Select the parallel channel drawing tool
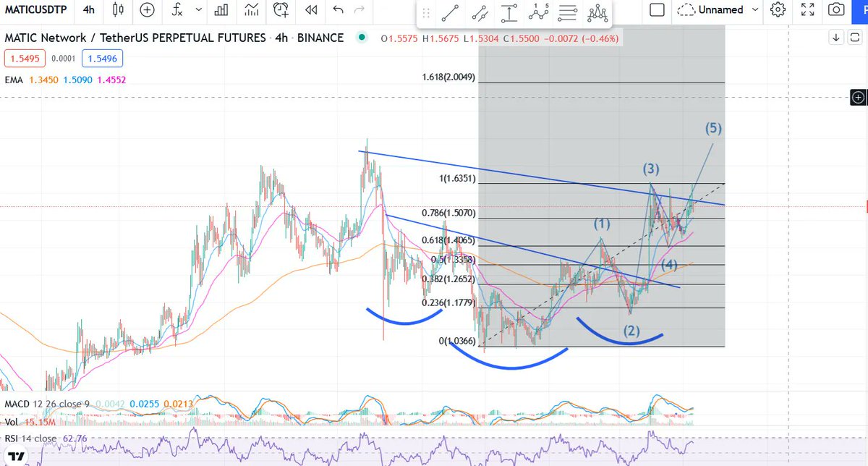Image resolution: width=868 pixels, height=466 pixels. (x=480, y=13)
